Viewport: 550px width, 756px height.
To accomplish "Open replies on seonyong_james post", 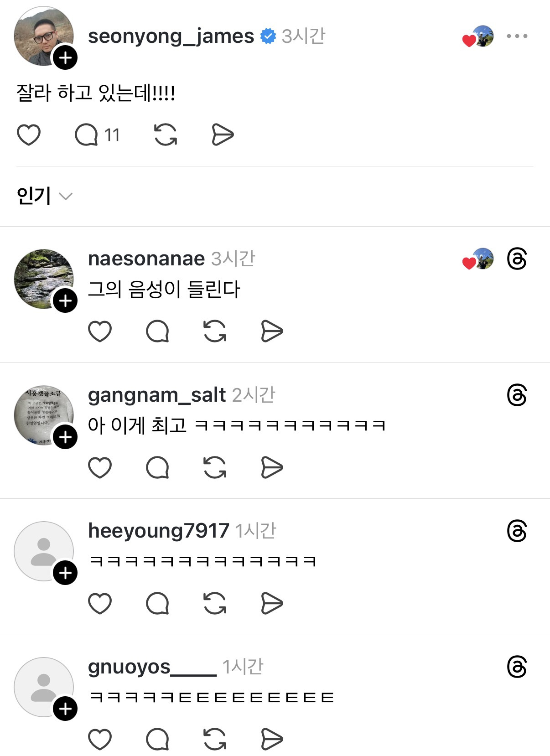I will pyautogui.click(x=87, y=135).
